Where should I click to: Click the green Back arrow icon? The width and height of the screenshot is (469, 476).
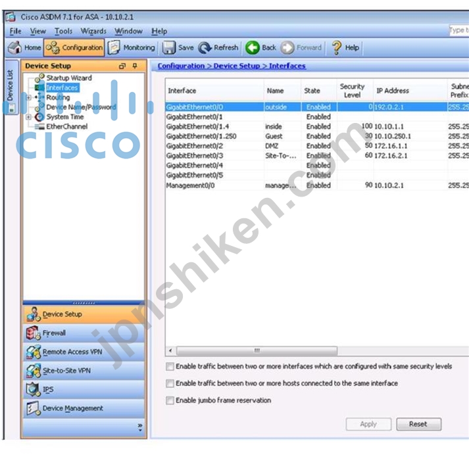253,47
